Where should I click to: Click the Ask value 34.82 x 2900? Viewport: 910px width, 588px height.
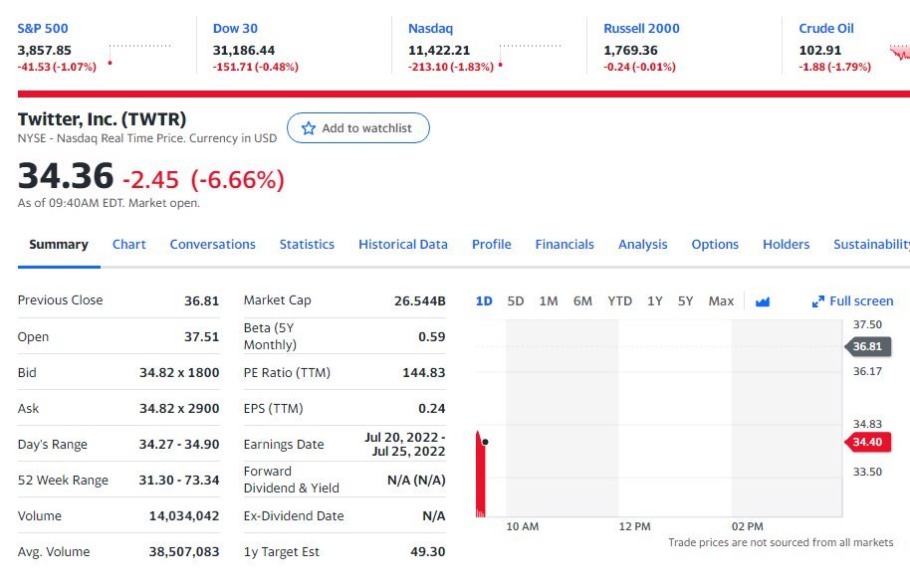(x=179, y=409)
